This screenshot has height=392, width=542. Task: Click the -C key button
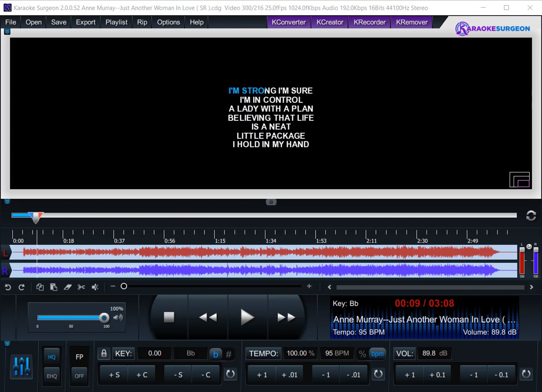(206, 375)
